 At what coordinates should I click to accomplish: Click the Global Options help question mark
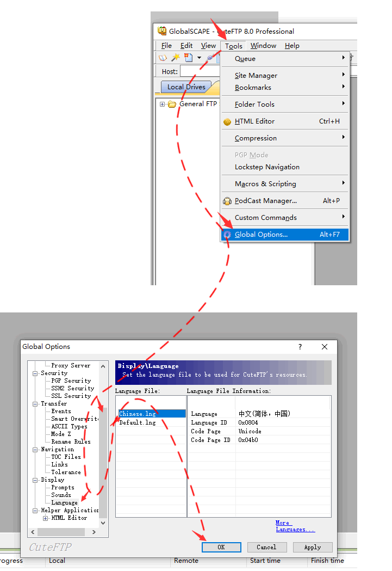[x=300, y=347]
